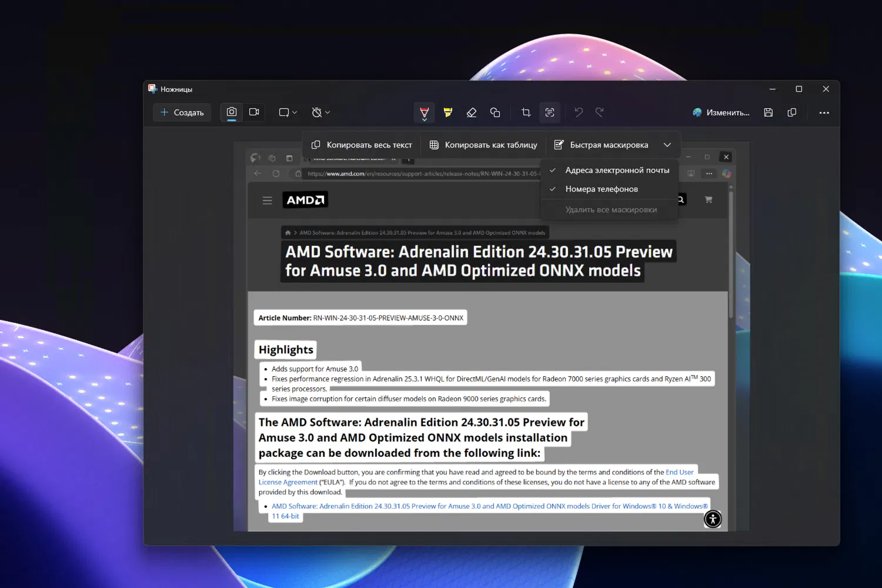Click the hamburger menu icon in the captured AMD page

(268, 201)
